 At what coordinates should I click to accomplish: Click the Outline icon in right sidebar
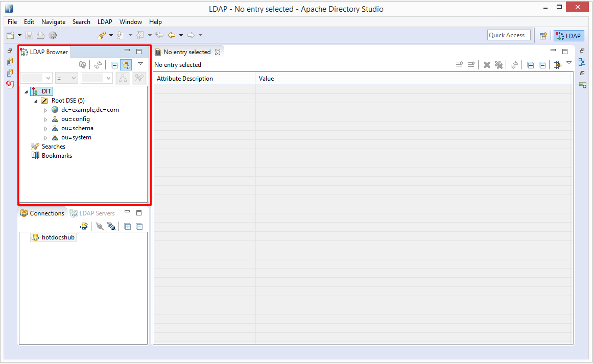(582, 62)
